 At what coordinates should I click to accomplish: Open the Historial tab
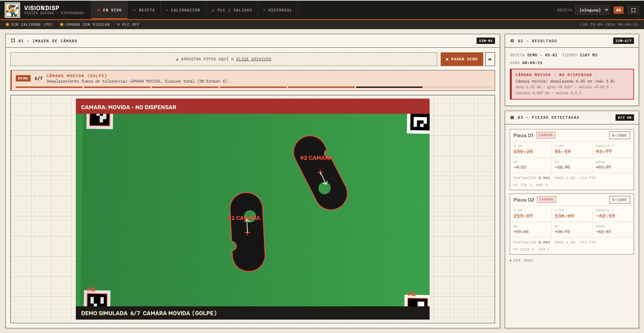click(x=278, y=10)
